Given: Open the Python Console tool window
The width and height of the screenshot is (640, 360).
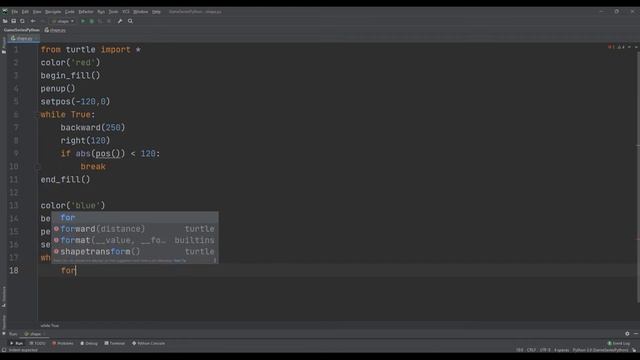Looking at the screenshot, I should [149, 343].
